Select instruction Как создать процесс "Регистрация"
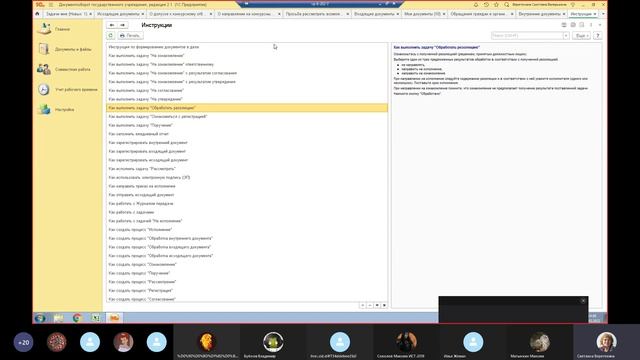 [x=247, y=291]
